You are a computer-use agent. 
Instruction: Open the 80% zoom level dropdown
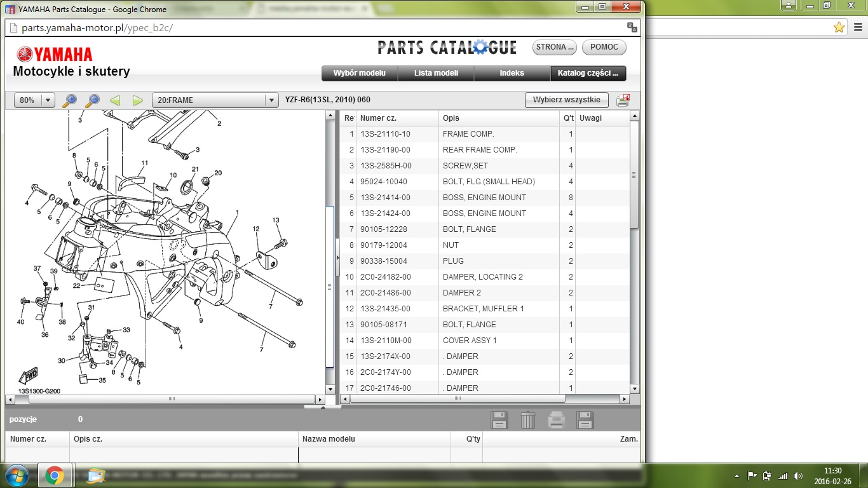[48, 100]
